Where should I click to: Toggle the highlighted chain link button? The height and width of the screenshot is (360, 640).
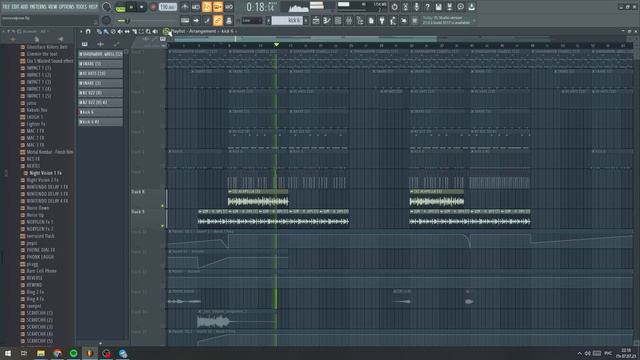coord(218,20)
